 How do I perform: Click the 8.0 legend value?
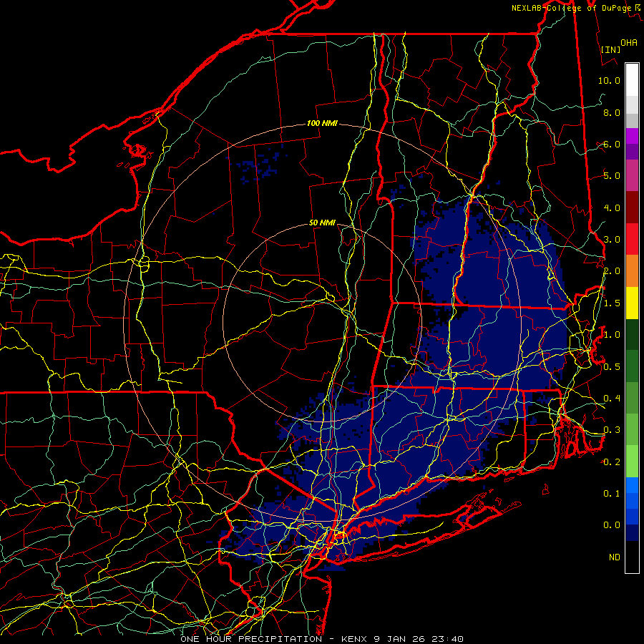pos(612,112)
